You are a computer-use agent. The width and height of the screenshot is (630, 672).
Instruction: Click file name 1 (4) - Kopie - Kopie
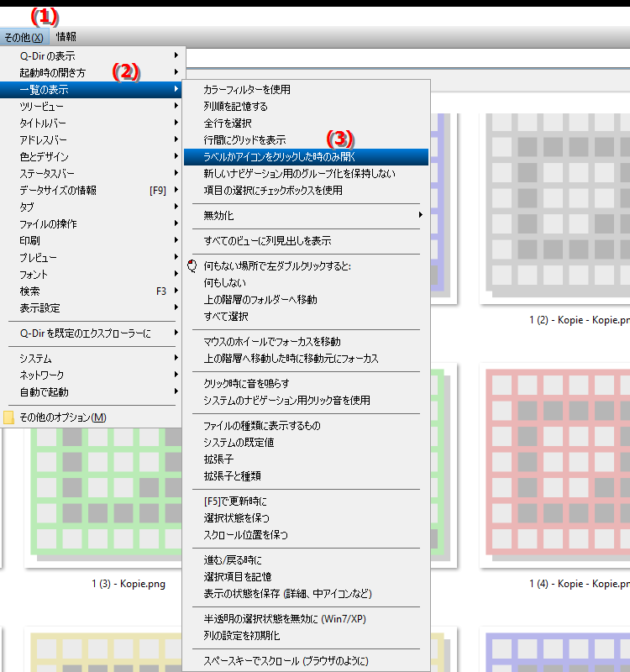click(580, 583)
